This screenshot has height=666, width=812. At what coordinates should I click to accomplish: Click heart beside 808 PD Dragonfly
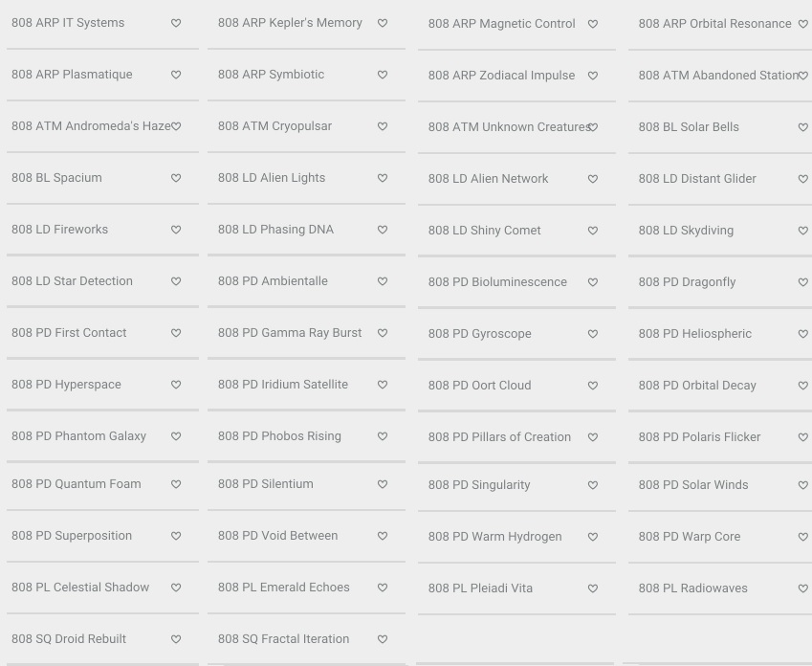pyautogui.click(x=802, y=282)
